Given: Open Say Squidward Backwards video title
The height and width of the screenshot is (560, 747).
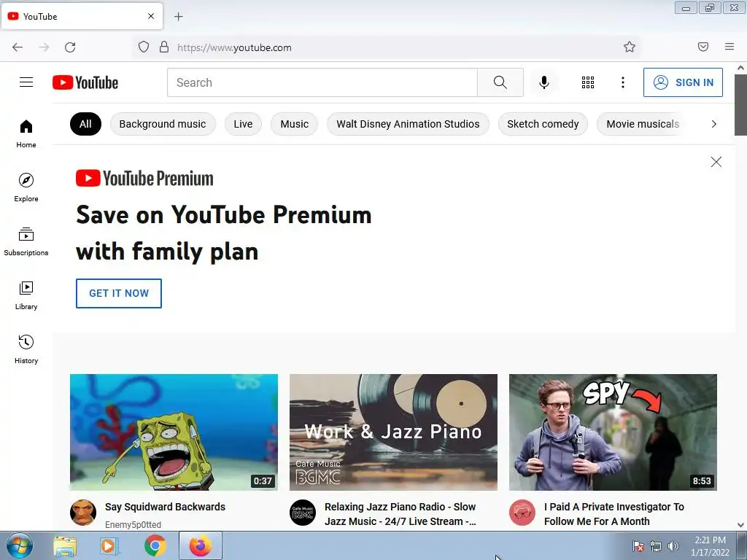Looking at the screenshot, I should point(166,507).
